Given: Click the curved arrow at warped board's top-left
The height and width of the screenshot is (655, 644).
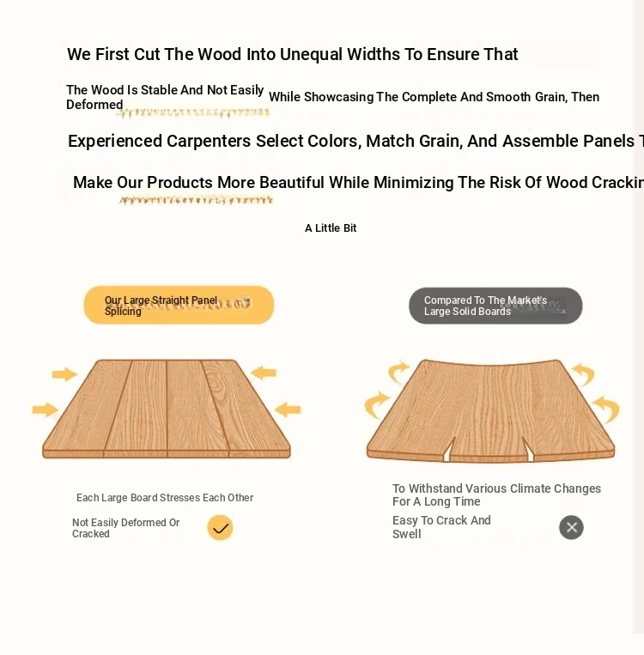Looking at the screenshot, I should [399, 372].
